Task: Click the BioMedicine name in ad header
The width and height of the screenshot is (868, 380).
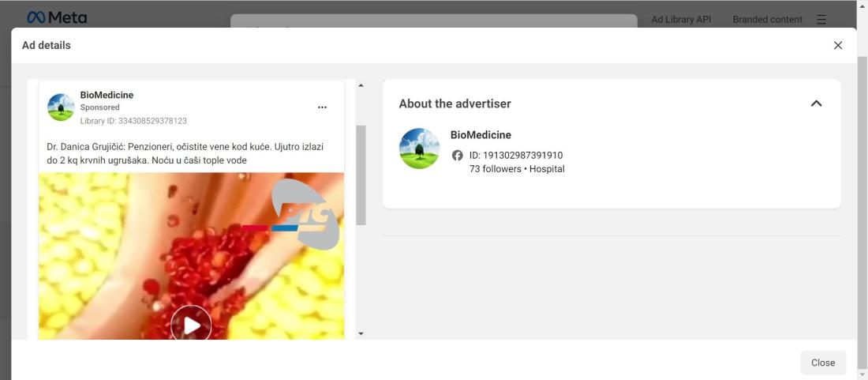Action: 107,96
